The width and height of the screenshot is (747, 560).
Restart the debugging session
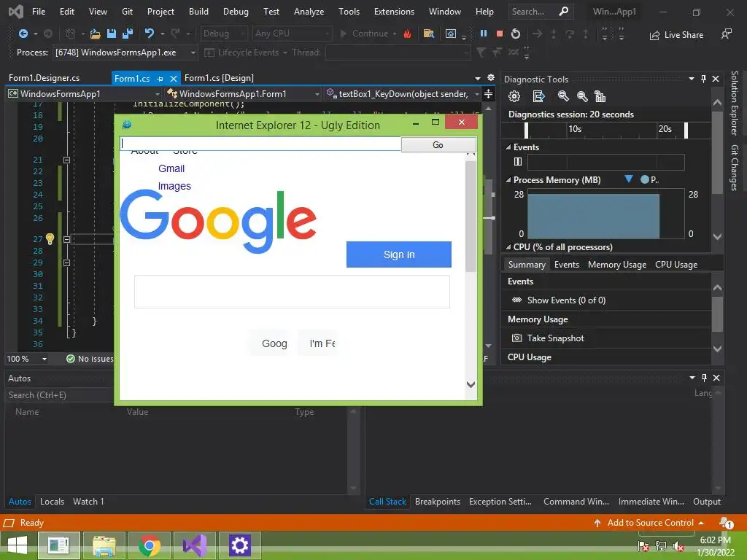(x=516, y=34)
